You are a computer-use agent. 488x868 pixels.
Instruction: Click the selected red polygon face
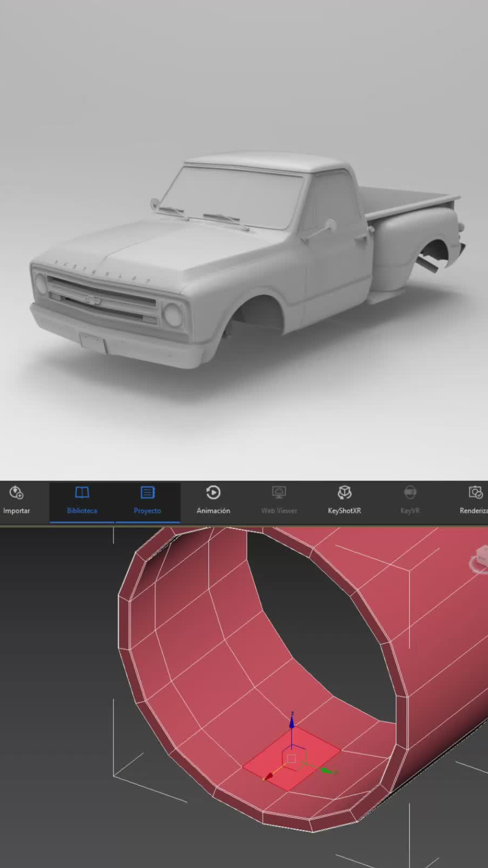292,759
